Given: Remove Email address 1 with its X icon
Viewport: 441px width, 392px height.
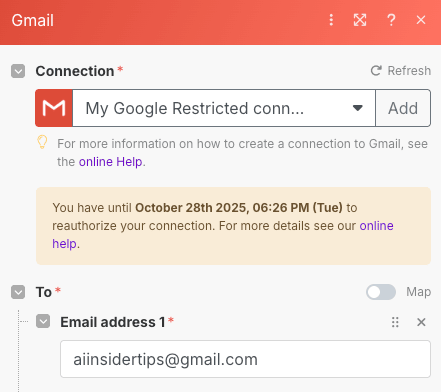Looking at the screenshot, I should coord(421,322).
